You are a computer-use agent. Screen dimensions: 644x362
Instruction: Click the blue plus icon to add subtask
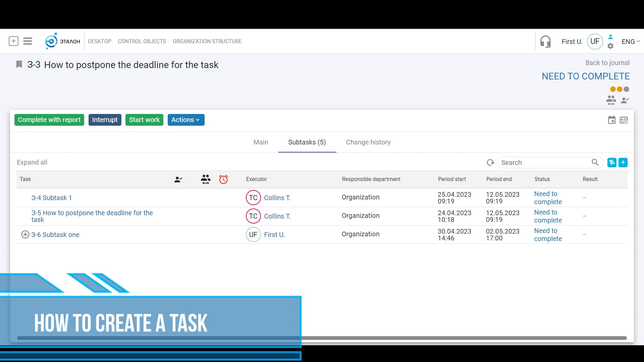coord(623,162)
